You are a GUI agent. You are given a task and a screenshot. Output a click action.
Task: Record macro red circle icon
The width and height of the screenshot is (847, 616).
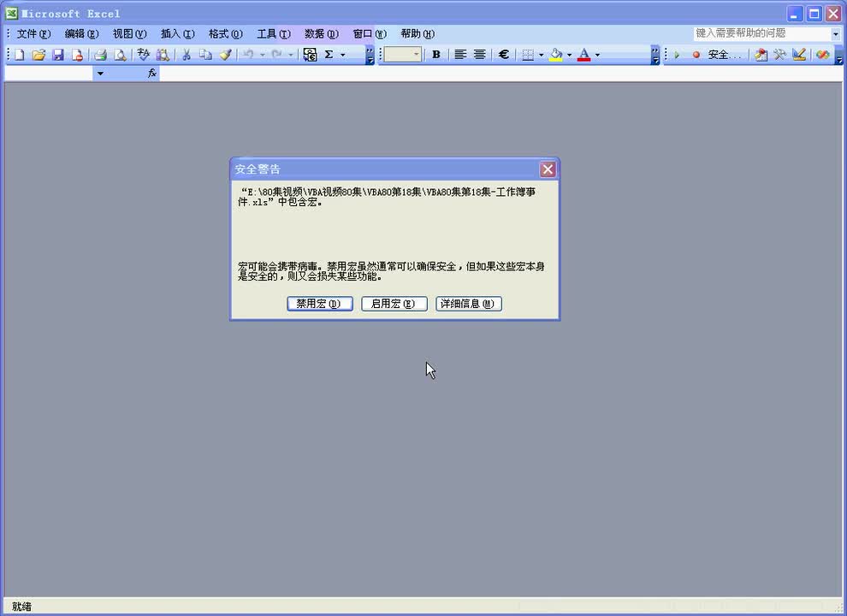click(x=696, y=55)
